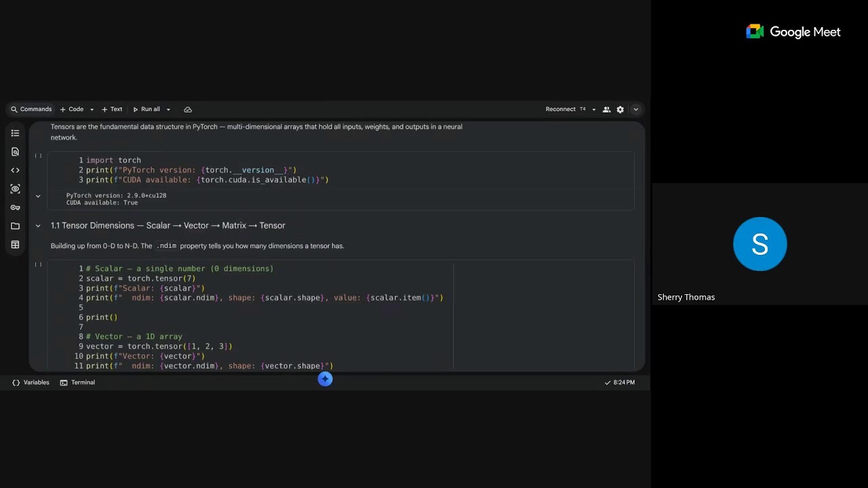The width and height of the screenshot is (868, 488).
Task: Click Run all cells
Action: pyautogui.click(x=146, y=109)
